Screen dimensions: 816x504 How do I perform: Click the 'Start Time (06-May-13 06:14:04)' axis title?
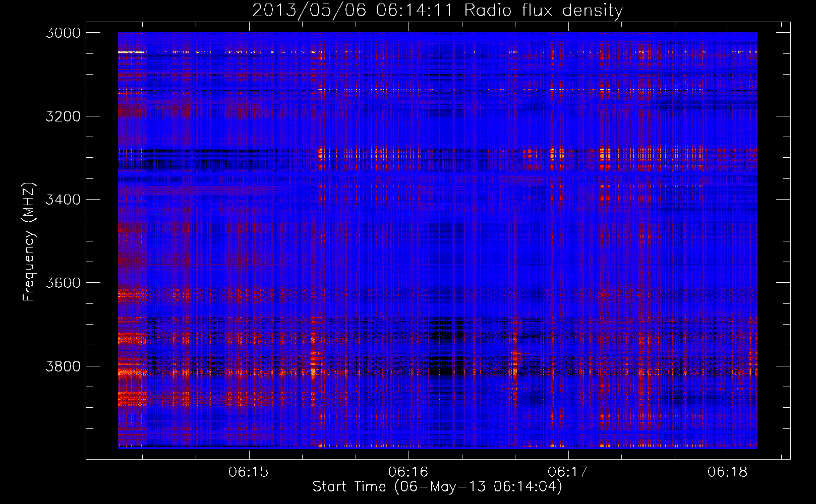(x=437, y=487)
